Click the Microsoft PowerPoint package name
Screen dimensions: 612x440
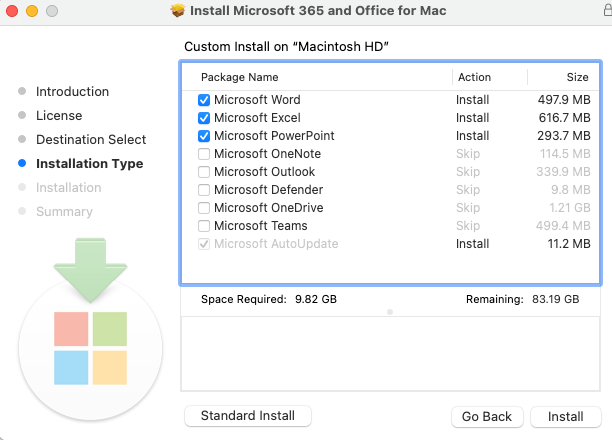pos(274,136)
